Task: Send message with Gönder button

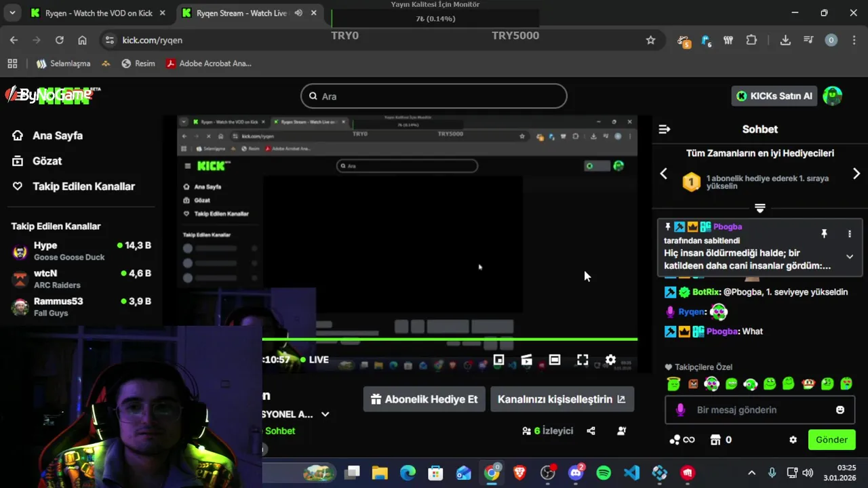Action: click(x=831, y=440)
